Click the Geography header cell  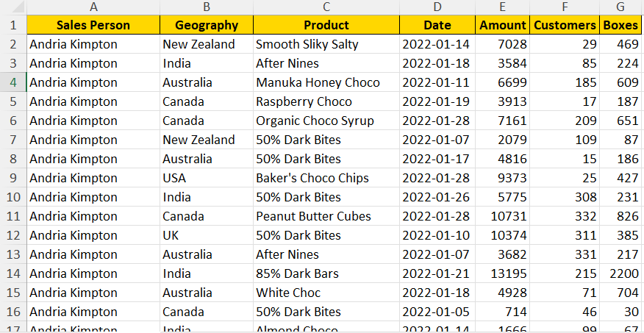(x=207, y=25)
